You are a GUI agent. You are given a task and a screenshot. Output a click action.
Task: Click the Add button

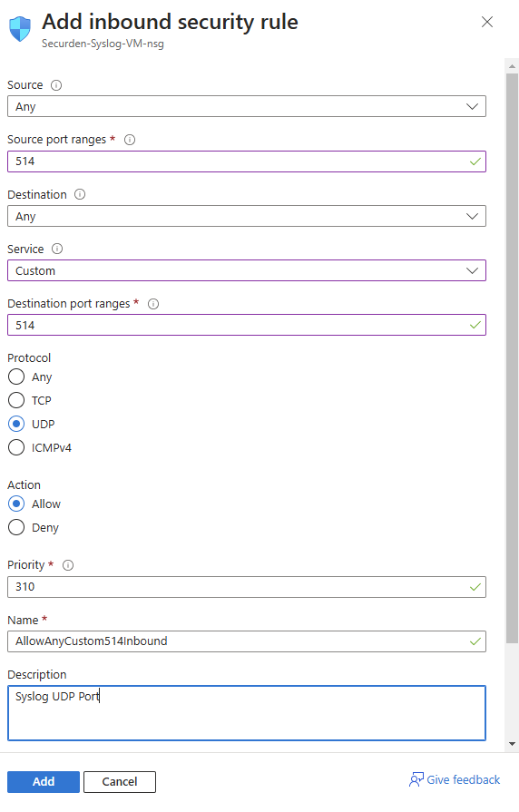click(x=44, y=782)
